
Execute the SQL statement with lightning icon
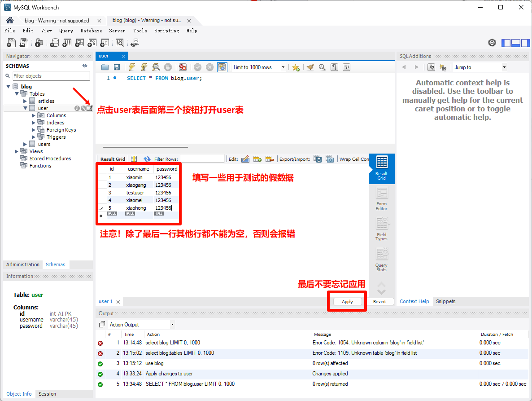coord(131,67)
